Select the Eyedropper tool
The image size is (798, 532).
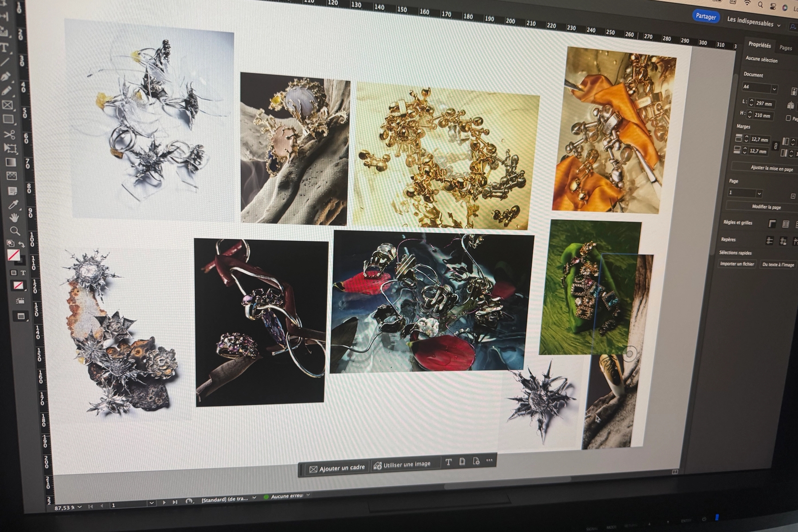13,204
